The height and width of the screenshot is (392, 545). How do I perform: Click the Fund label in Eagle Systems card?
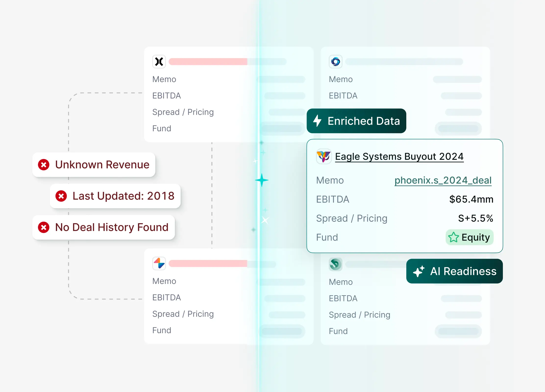(327, 237)
